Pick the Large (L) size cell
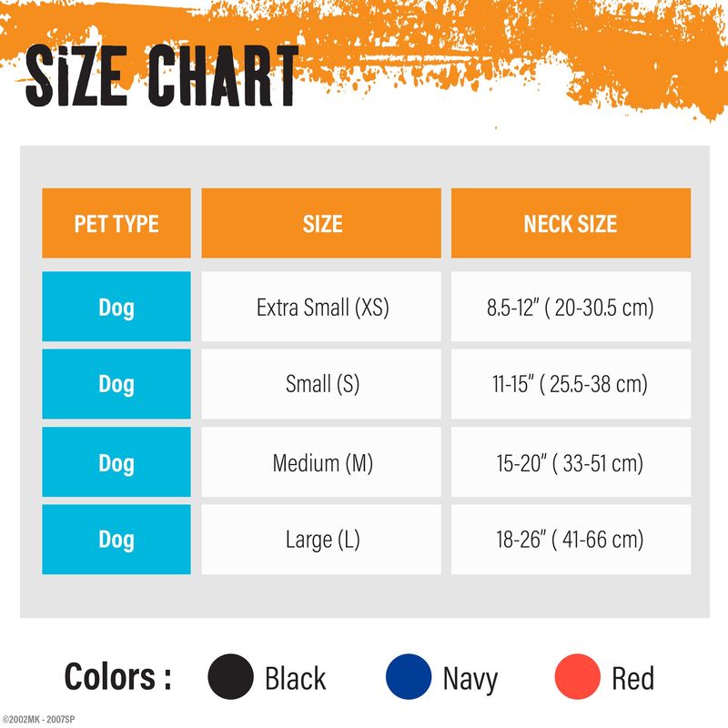The image size is (728, 728). pyautogui.click(x=321, y=540)
